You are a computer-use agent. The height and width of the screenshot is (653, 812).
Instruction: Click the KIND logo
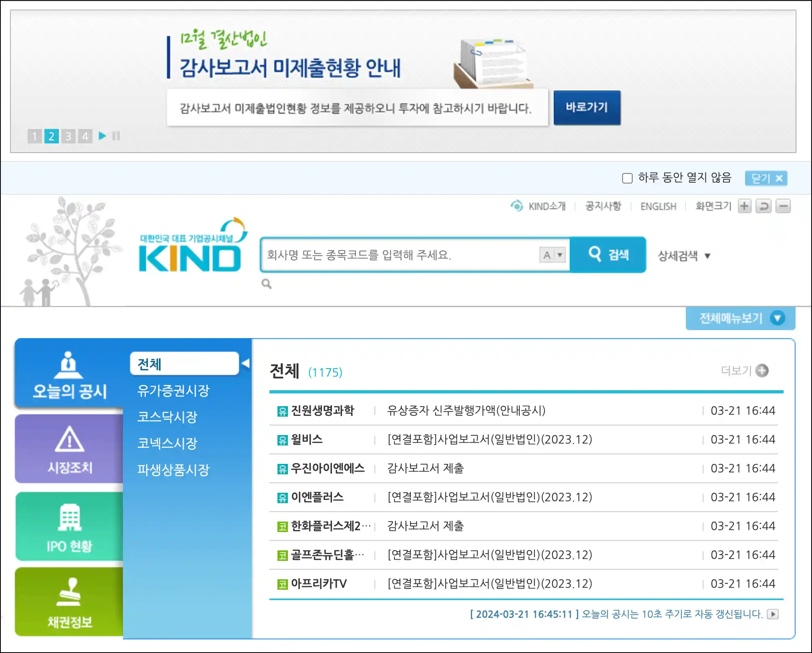click(x=193, y=246)
